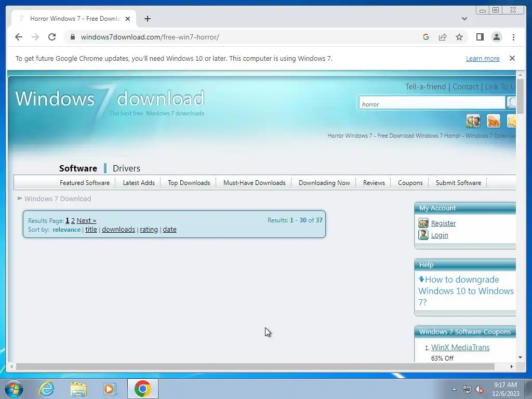Sort results by downloads
The width and height of the screenshot is (532, 399).
coord(118,230)
